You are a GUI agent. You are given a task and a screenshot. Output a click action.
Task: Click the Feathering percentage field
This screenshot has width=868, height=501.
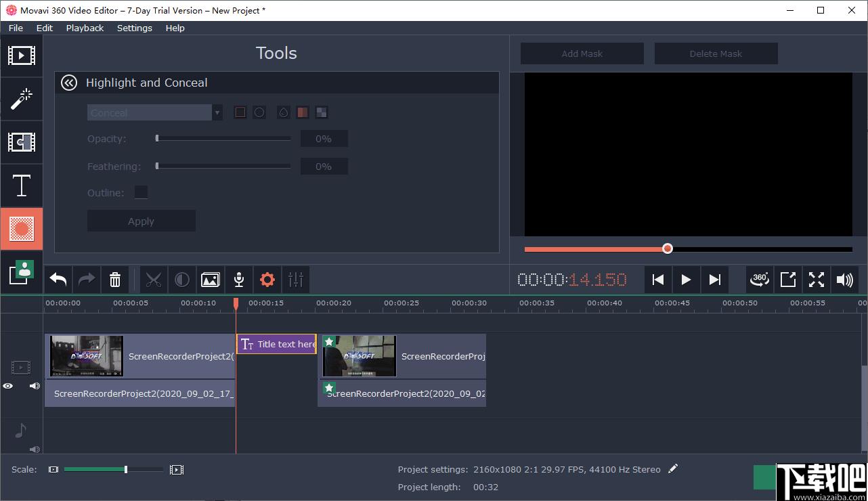coord(324,167)
